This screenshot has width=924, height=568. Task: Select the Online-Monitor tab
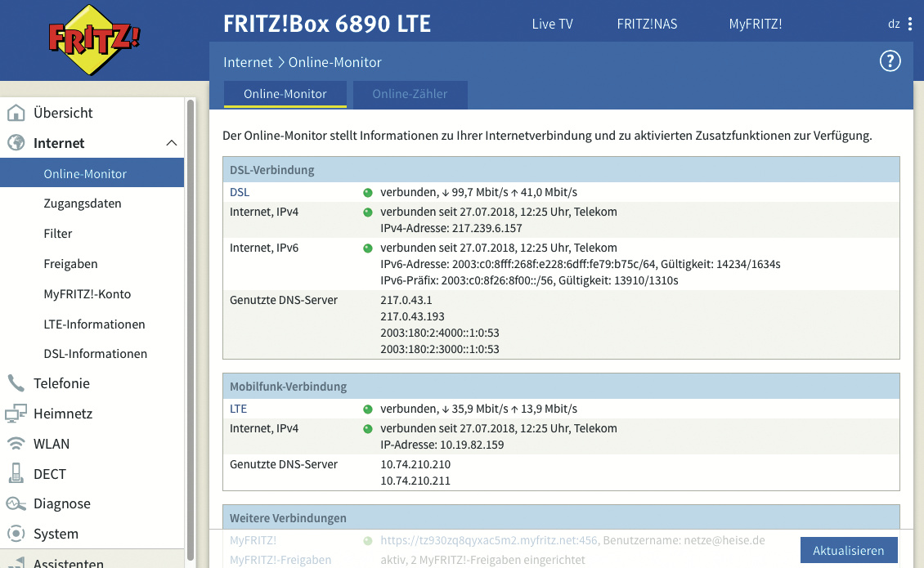pyautogui.click(x=285, y=94)
